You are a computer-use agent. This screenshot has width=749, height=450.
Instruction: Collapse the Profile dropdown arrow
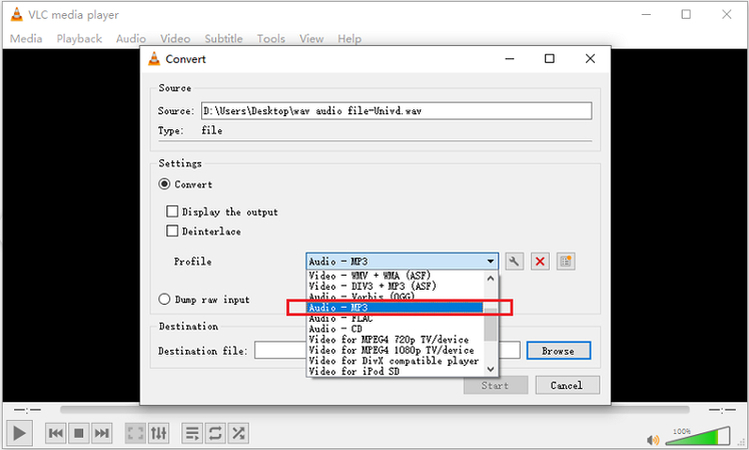(490, 261)
